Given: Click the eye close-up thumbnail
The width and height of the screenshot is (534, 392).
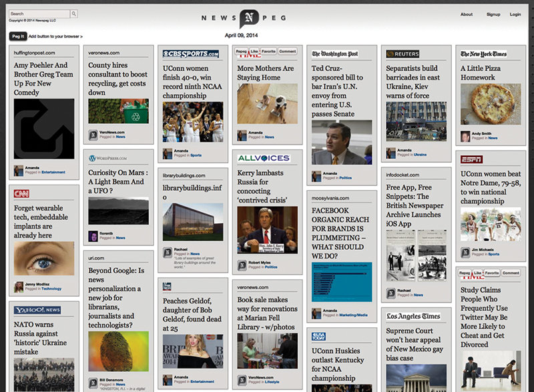Looking at the screenshot, I should click(44, 259).
